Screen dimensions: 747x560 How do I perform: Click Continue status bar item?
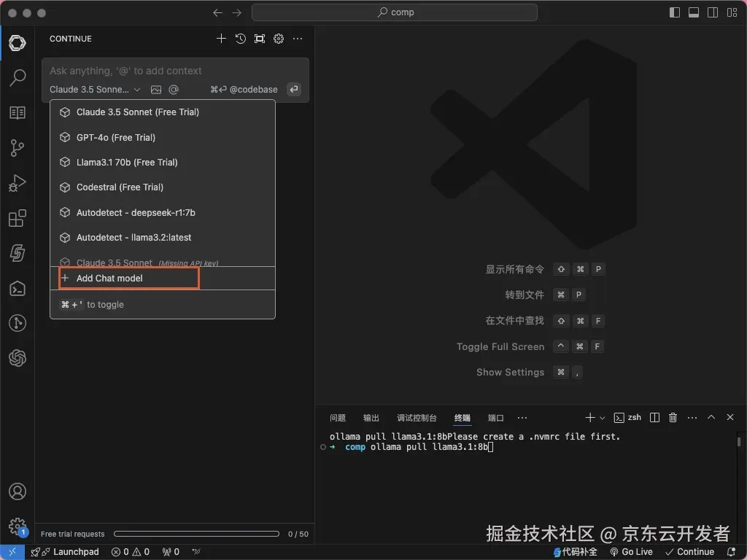(690, 552)
